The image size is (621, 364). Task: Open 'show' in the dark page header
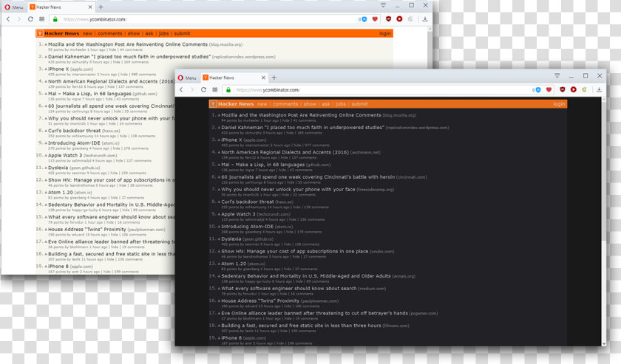(x=310, y=104)
